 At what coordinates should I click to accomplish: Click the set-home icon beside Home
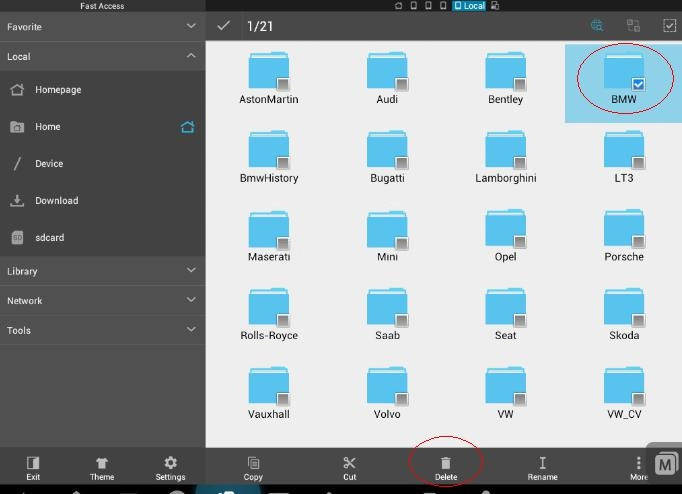pos(187,127)
